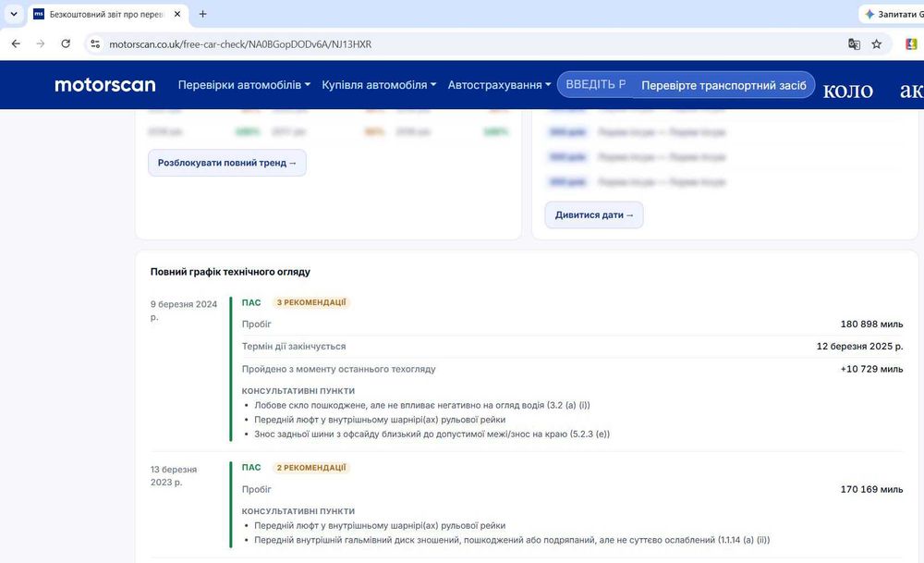Click the Передній внутрішній гальмівний диск advisory
This screenshot has height=563, width=924.
512,540
